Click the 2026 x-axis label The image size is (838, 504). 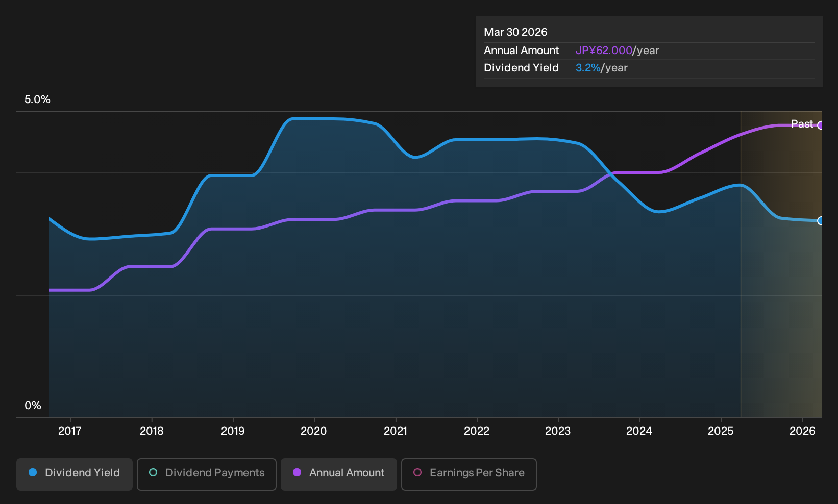coord(802,431)
